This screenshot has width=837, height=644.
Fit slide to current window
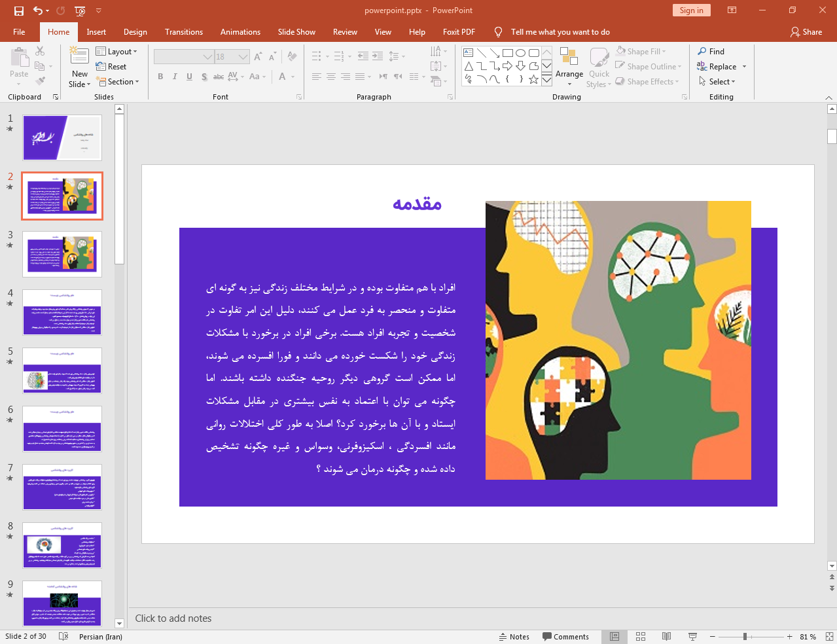[x=829, y=636]
